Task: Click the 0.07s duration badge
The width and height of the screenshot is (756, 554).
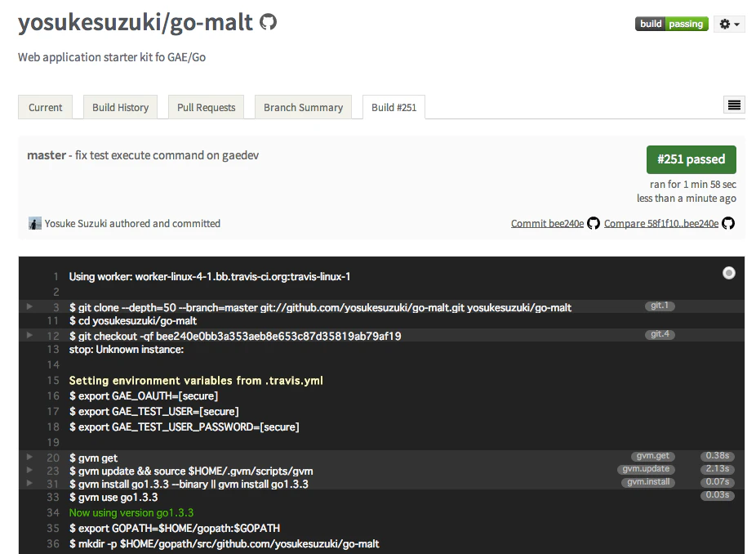Action: (x=718, y=481)
